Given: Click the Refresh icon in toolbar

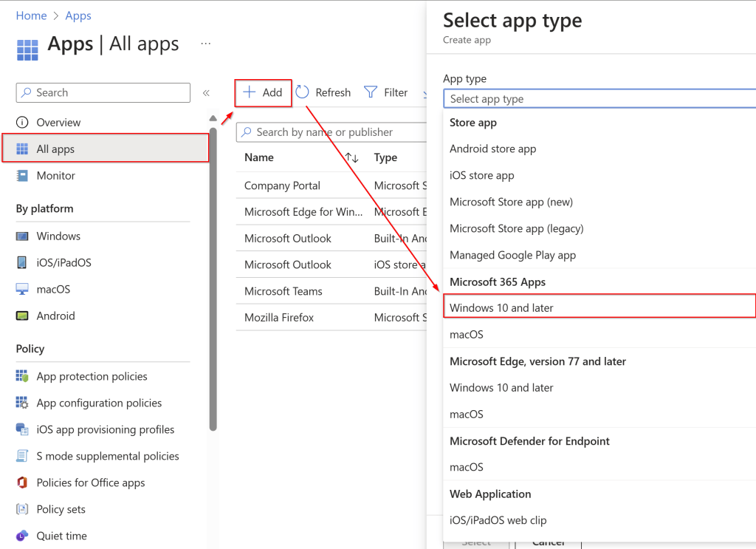Looking at the screenshot, I should pyautogui.click(x=303, y=92).
